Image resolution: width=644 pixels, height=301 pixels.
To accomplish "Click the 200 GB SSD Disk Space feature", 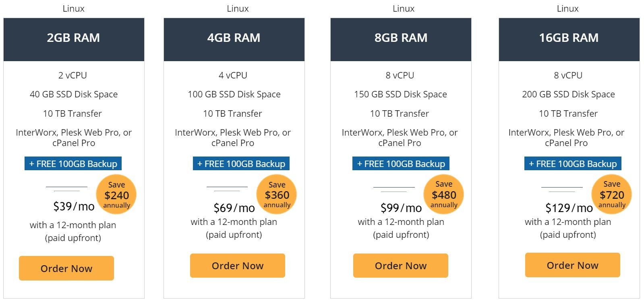I will [568, 94].
